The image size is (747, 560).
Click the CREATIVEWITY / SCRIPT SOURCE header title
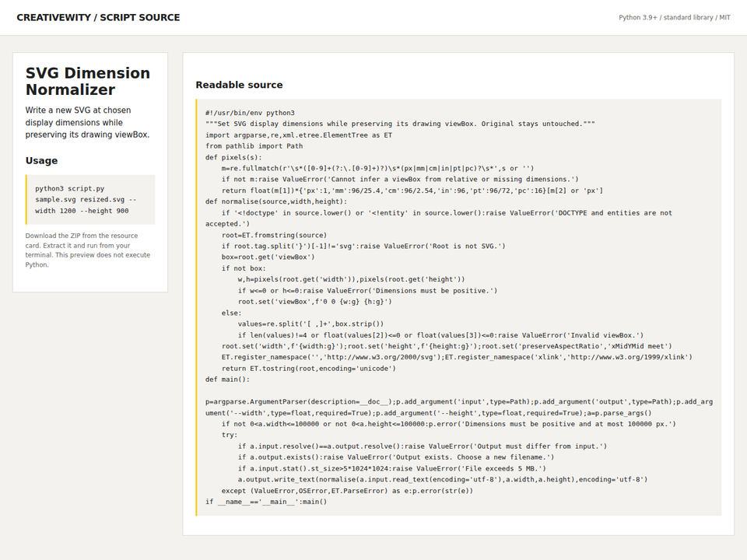[x=98, y=18]
